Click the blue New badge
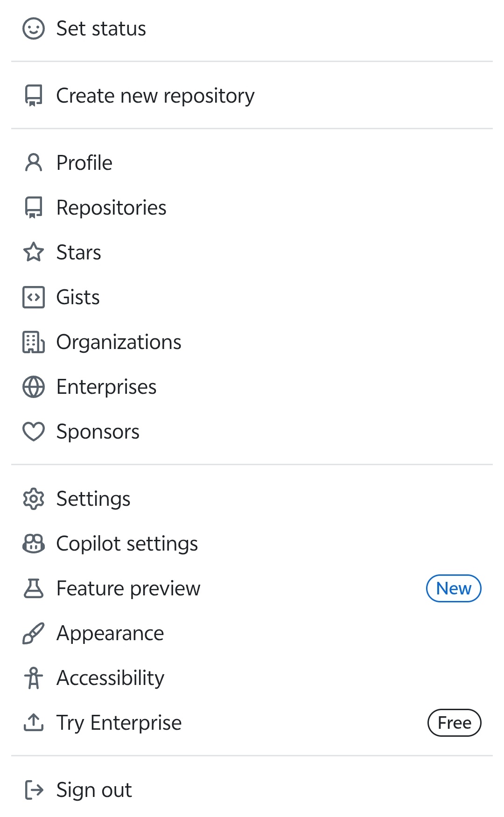 tap(454, 588)
